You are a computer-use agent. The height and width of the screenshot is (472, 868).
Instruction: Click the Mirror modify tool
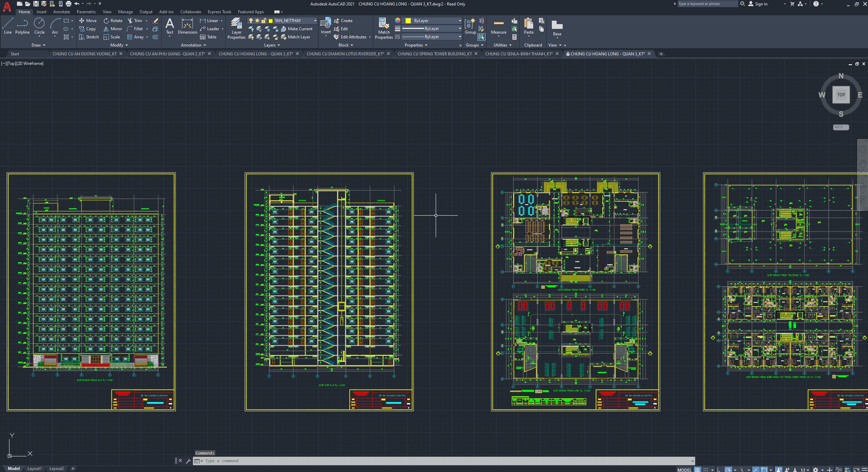[113, 29]
